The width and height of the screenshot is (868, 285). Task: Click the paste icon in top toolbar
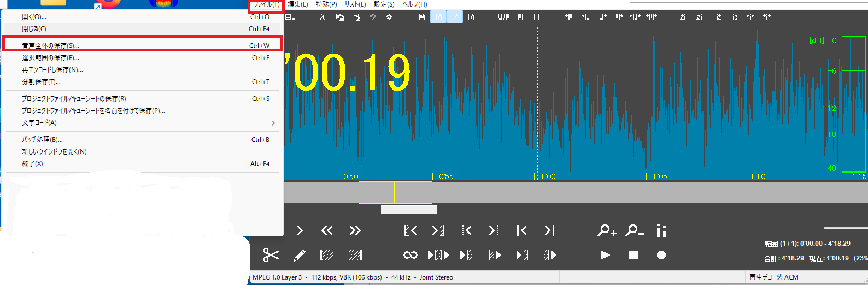(x=356, y=17)
